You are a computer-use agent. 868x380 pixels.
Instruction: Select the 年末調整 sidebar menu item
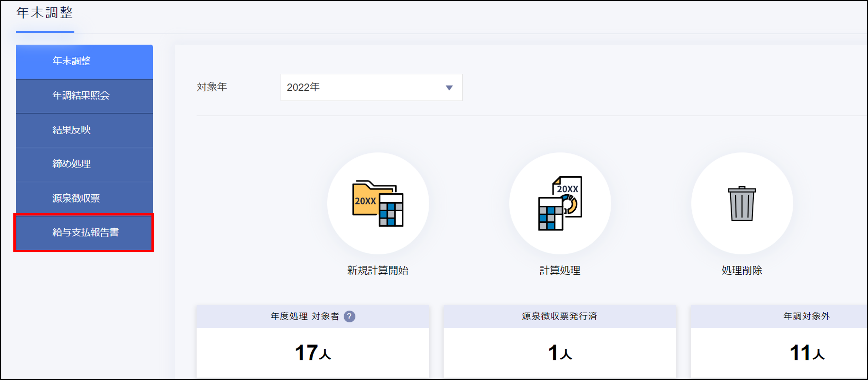tap(84, 61)
